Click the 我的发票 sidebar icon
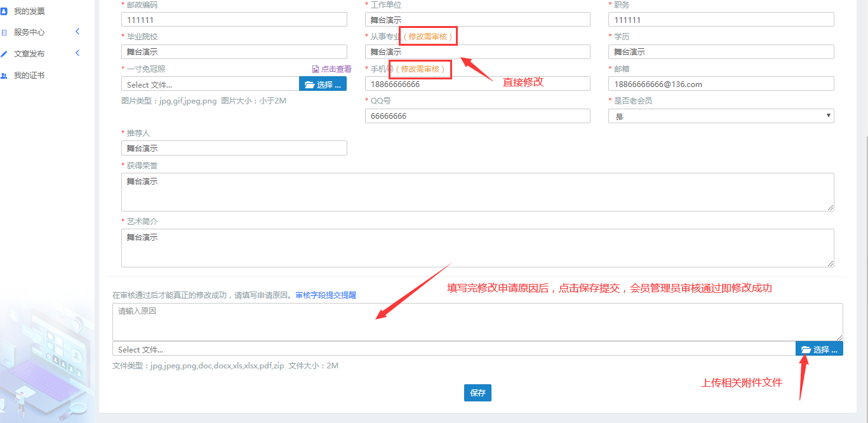Screen dimensions: 868x423 [x=4, y=11]
